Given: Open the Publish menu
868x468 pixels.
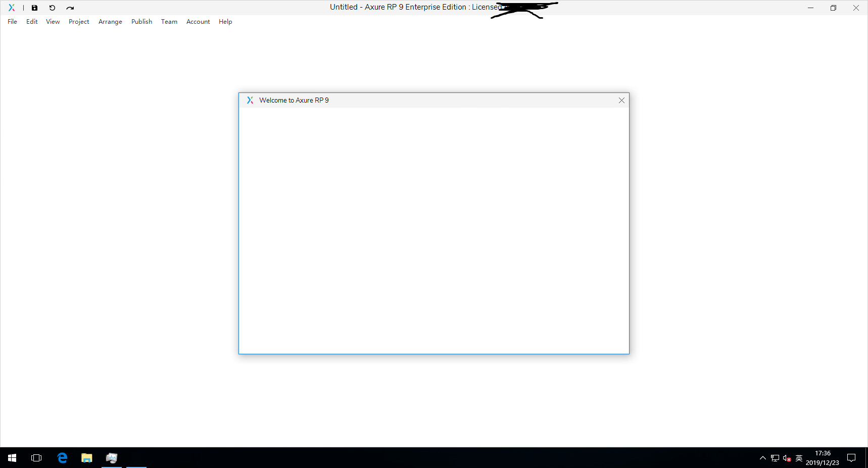Looking at the screenshot, I should [x=141, y=22].
